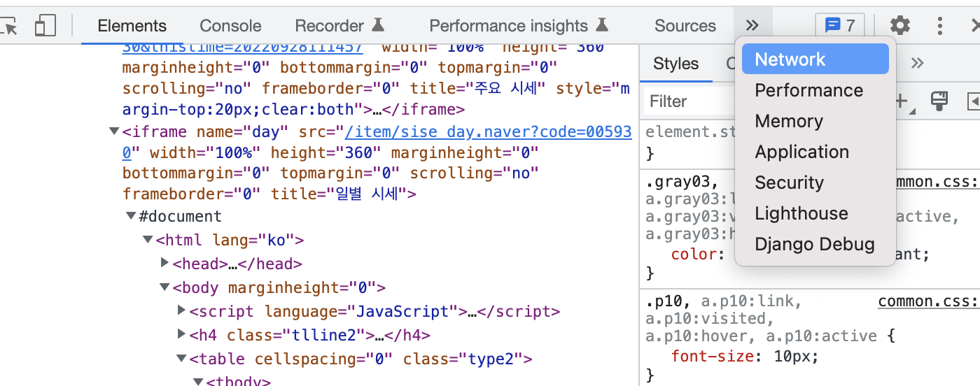Expand the script language JavaScript node
Screen dimensions: 980x386
coord(182,310)
